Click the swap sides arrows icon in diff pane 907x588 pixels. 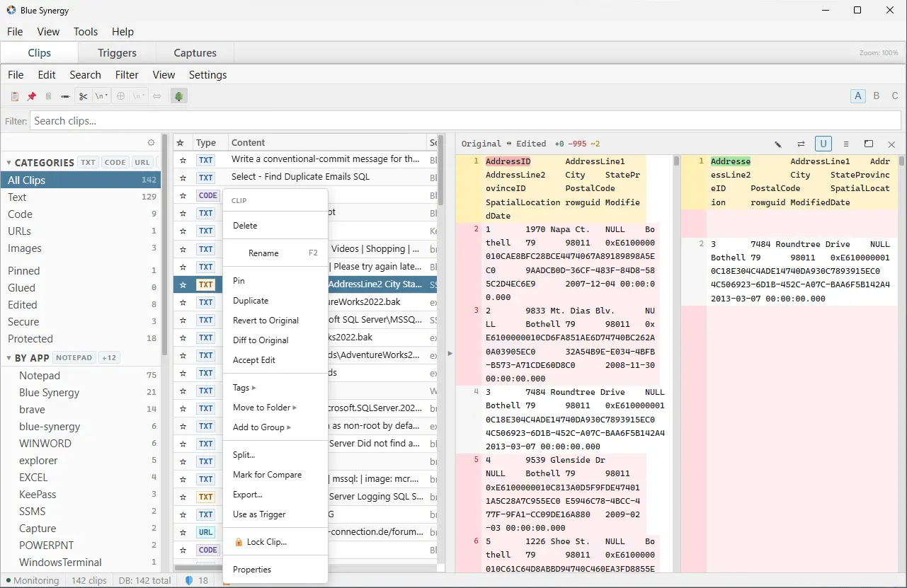tap(801, 144)
